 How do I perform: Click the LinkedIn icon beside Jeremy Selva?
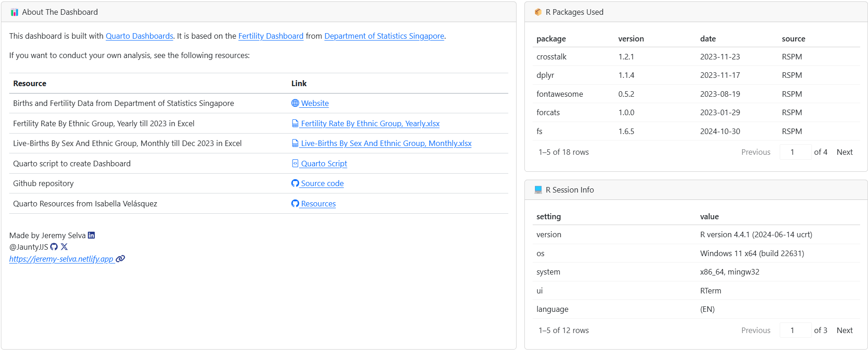pyautogui.click(x=91, y=235)
